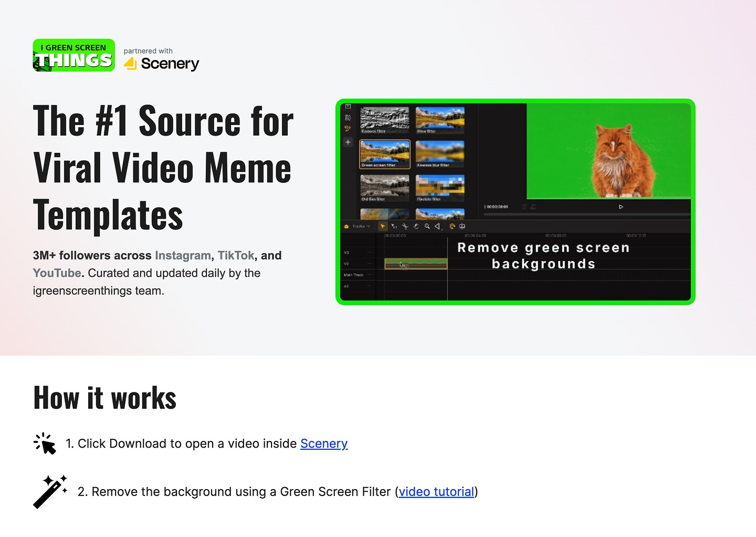Viewport: 756px width, 537px height.
Task: Open the video tutorial link
Action: coord(436,492)
